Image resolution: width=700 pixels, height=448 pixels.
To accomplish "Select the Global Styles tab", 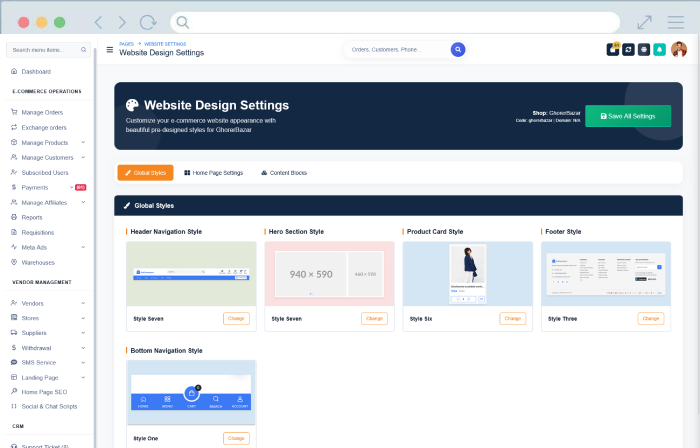I will click(x=145, y=173).
